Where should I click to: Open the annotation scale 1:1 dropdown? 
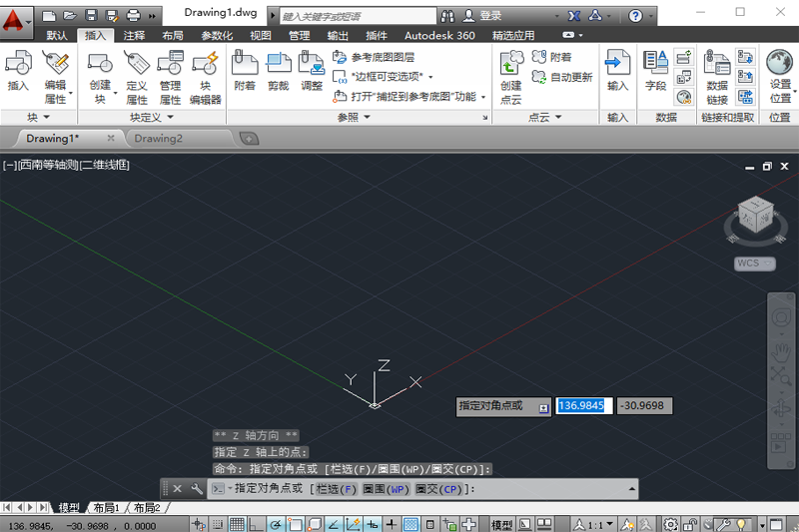tap(593, 524)
